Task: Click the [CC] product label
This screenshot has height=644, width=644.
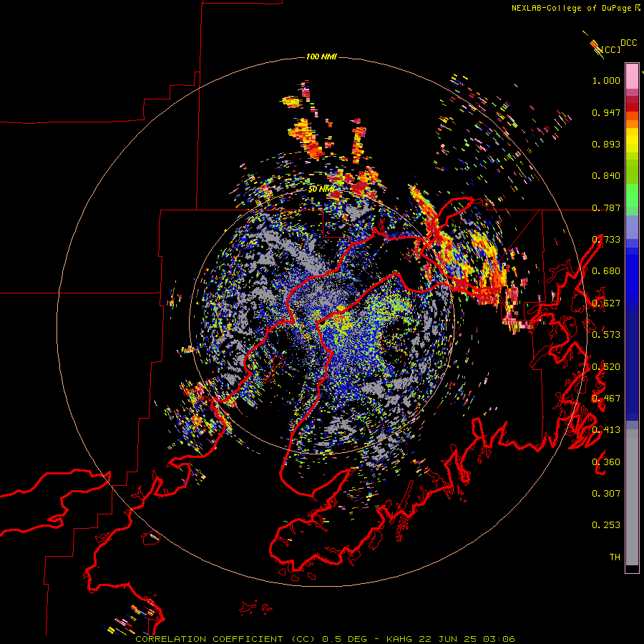Action: [611, 49]
